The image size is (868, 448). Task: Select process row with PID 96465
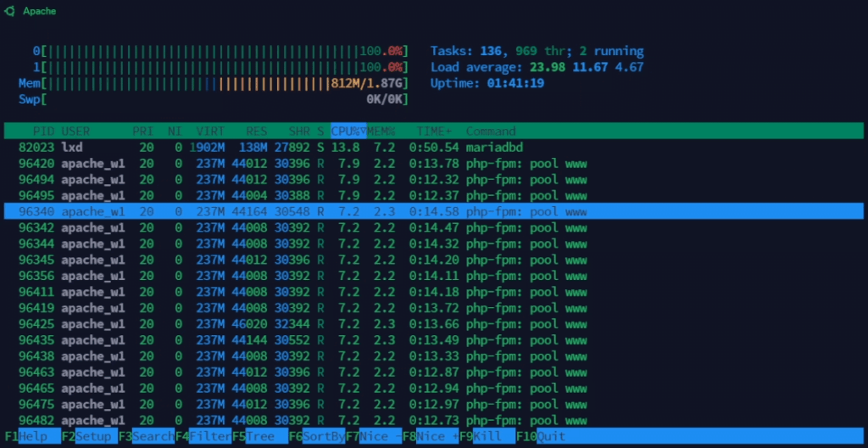433,388
